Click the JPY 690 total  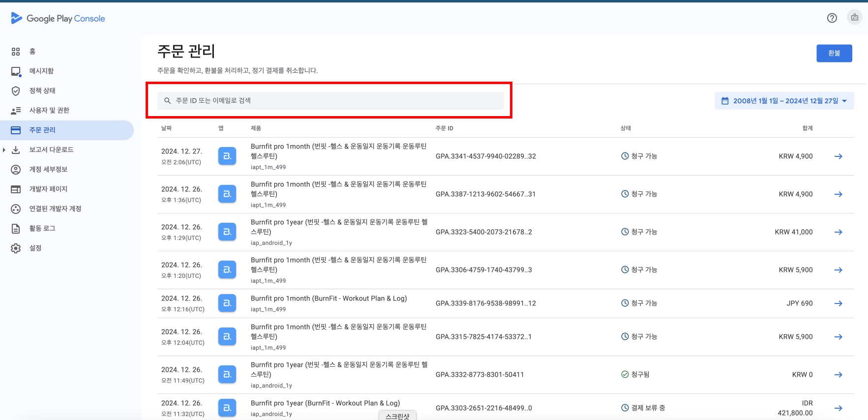point(800,303)
